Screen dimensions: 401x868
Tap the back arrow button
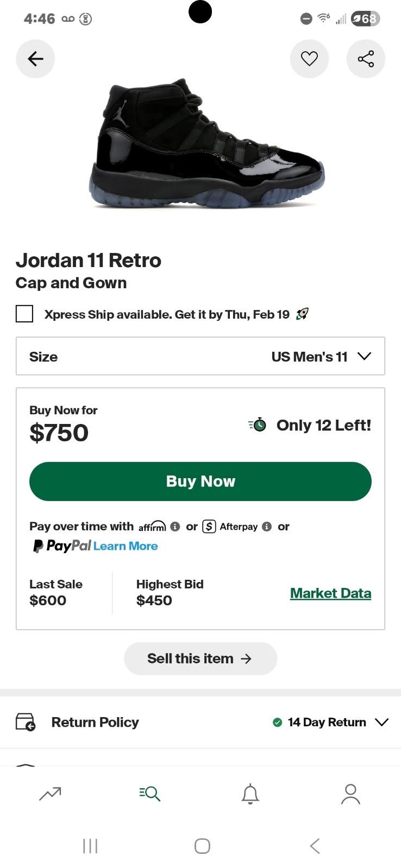35,59
